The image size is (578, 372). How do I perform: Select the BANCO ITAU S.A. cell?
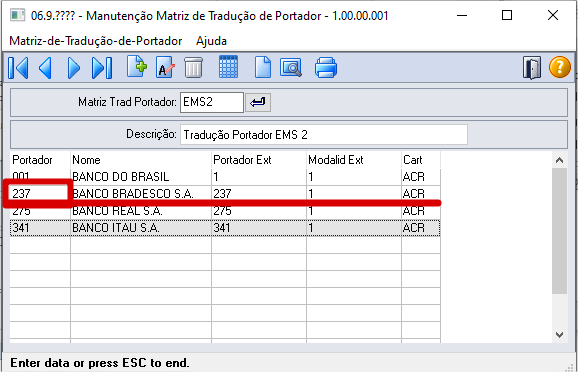pyautogui.click(x=141, y=228)
